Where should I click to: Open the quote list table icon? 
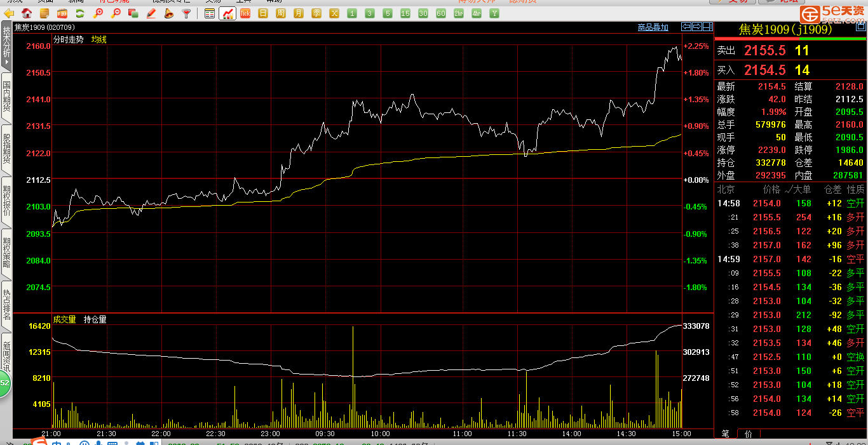click(x=210, y=13)
